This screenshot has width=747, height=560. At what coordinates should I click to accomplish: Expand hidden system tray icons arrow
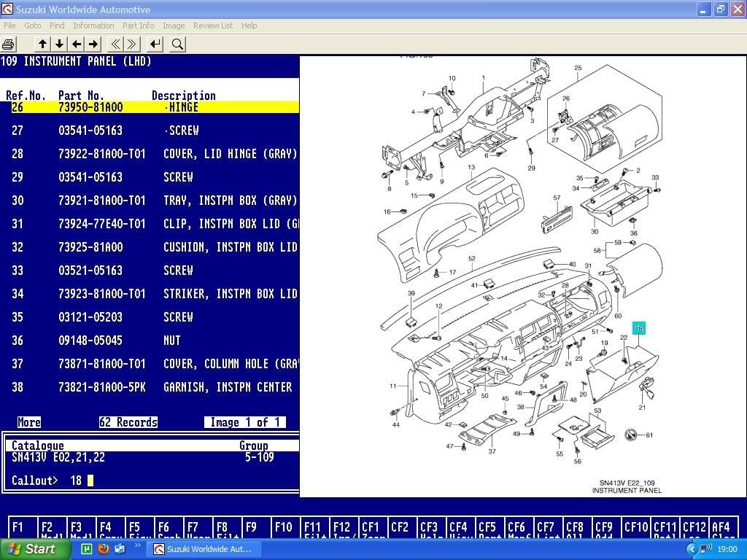[x=692, y=550]
